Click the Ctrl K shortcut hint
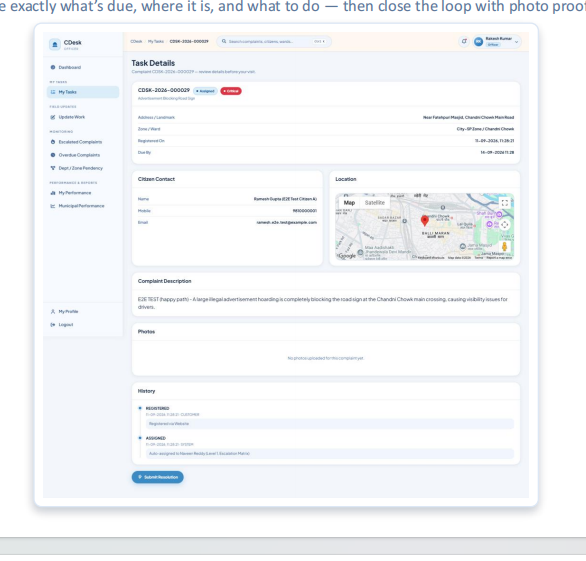This screenshot has height=561, width=586. click(319, 41)
